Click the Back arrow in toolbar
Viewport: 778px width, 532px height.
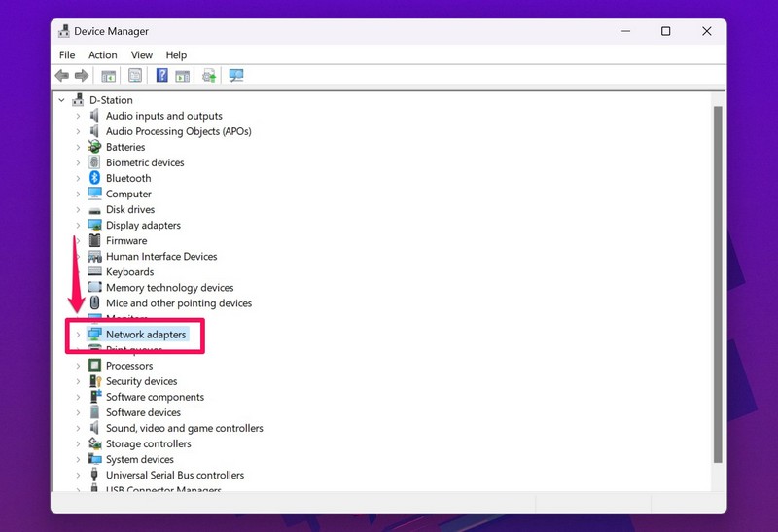tap(62, 76)
